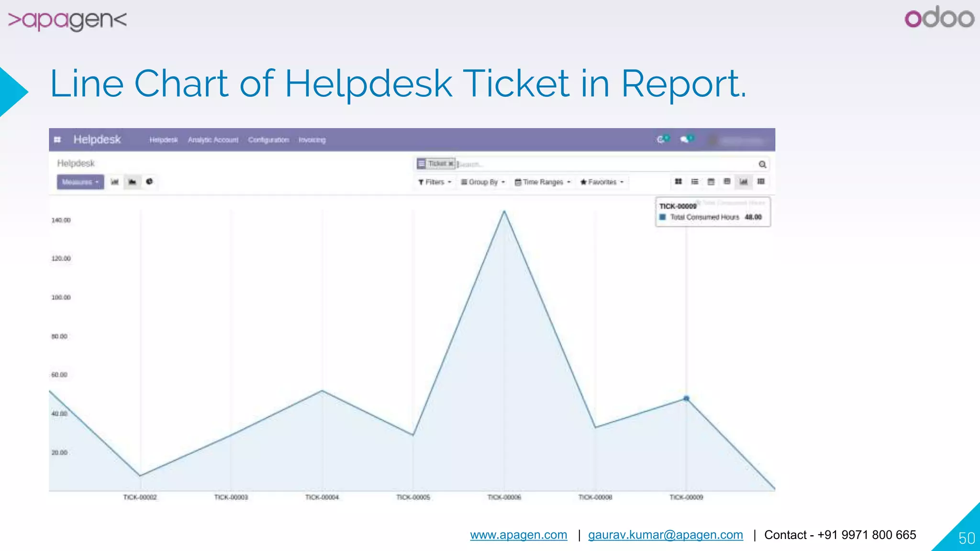Open the user account menu

[x=739, y=140]
